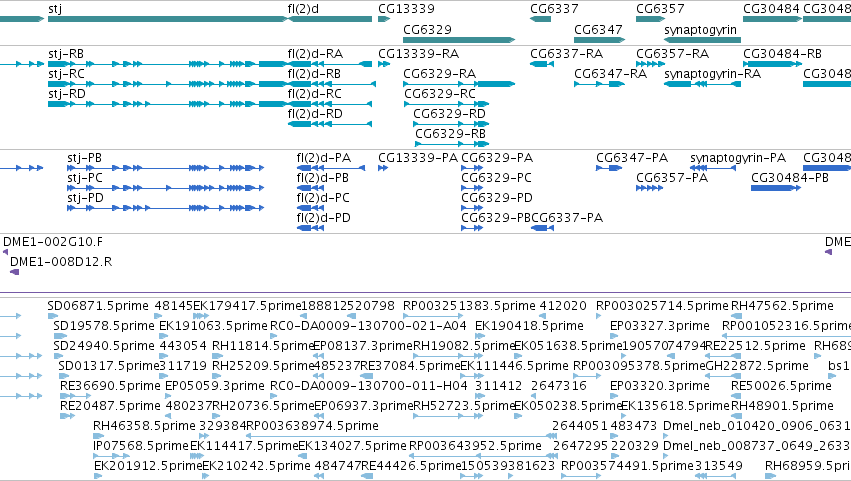Select protein CG6329-PA

click(x=497, y=158)
